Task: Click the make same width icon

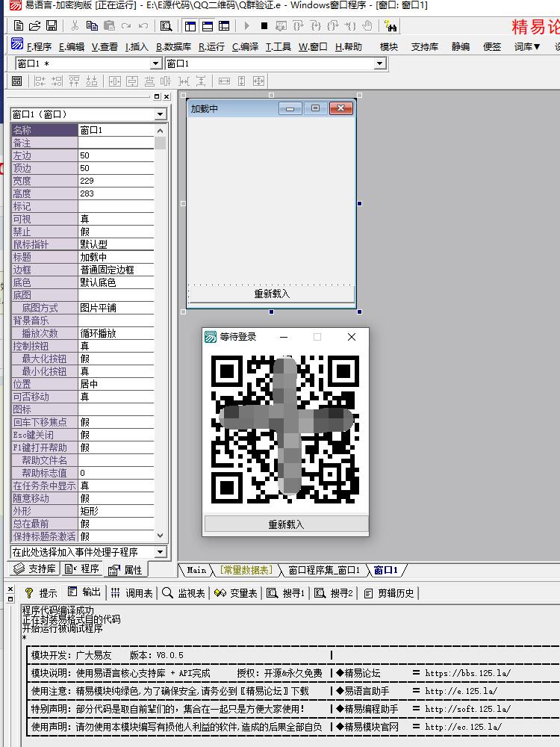Action: (x=224, y=81)
